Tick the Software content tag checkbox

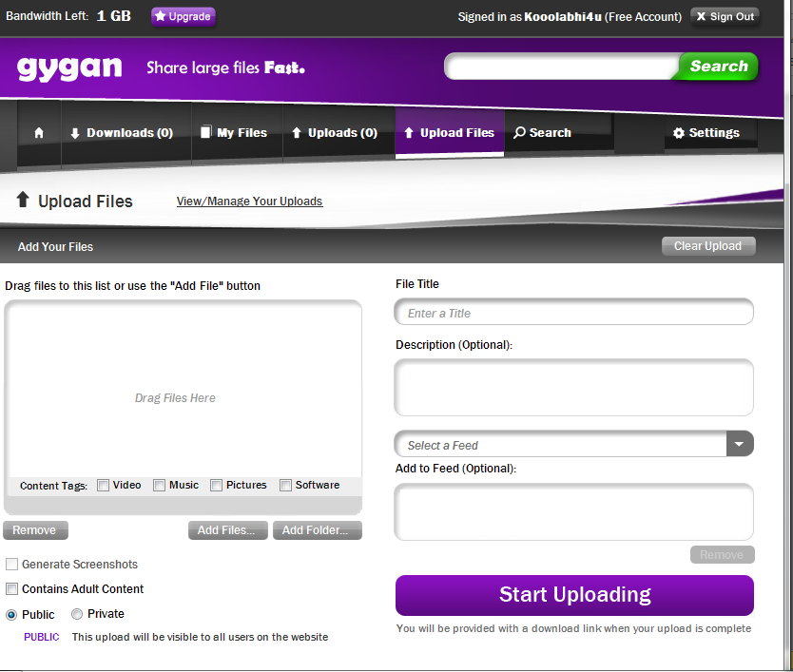click(x=286, y=486)
